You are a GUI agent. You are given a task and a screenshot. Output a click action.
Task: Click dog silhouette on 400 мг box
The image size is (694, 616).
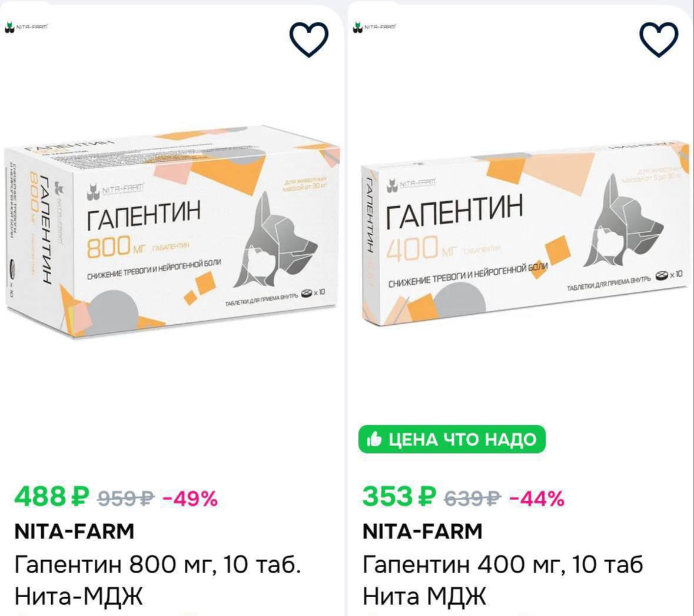click(x=623, y=221)
